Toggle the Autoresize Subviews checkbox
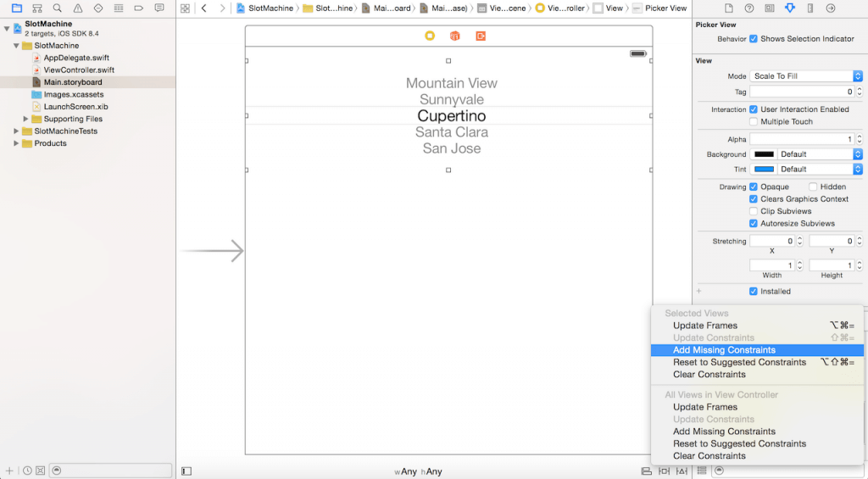The height and width of the screenshot is (479, 868). pos(754,223)
